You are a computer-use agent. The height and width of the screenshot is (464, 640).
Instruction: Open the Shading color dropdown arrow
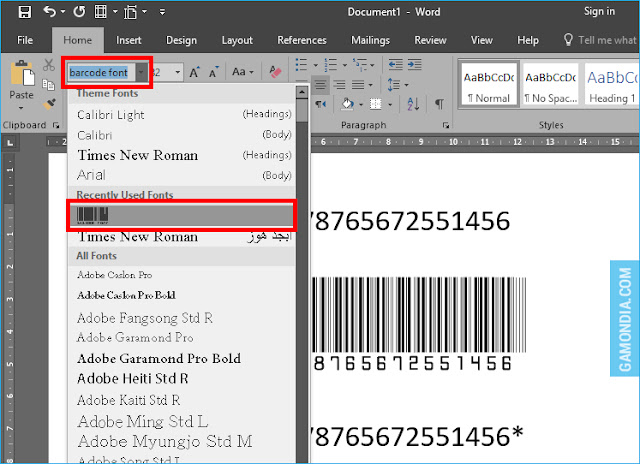(361, 105)
